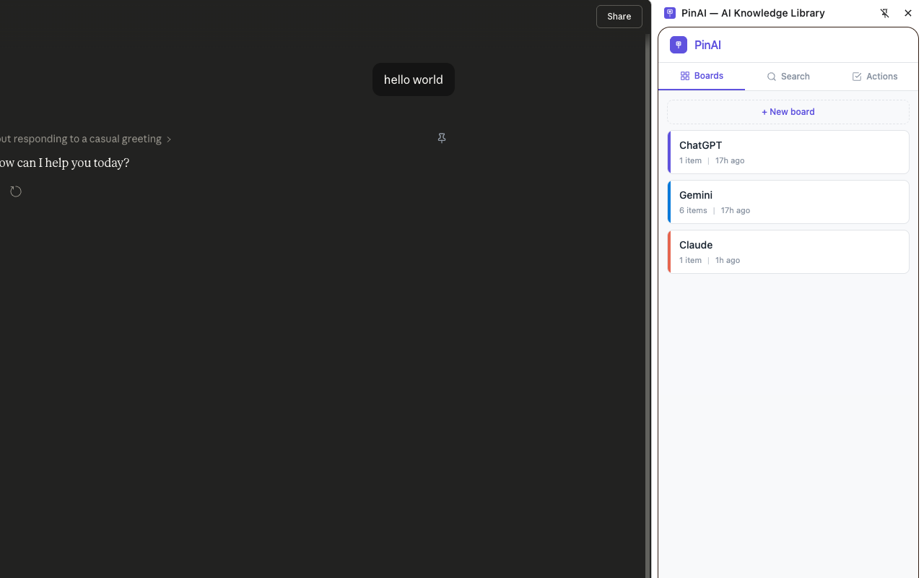Image resolution: width=924 pixels, height=578 pixels.
Task: Open PinAI by clicking its purple logo icon
Action: pyautogui.click(x=678, y=45)
